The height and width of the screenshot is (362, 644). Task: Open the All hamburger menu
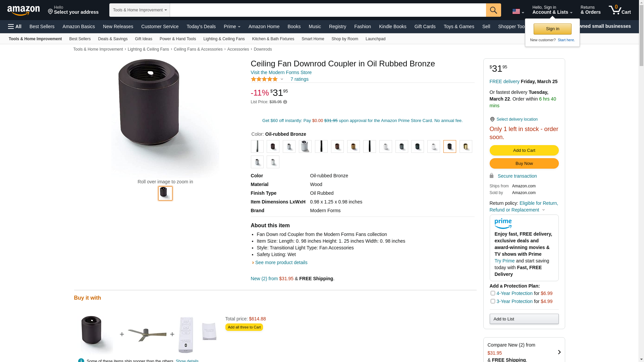pos(15,26)
